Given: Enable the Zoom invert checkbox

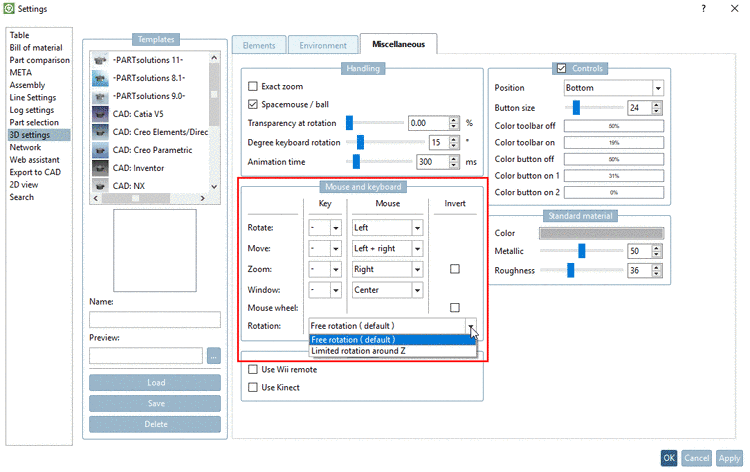Looking at the screenshot, I should coord(454,269).
